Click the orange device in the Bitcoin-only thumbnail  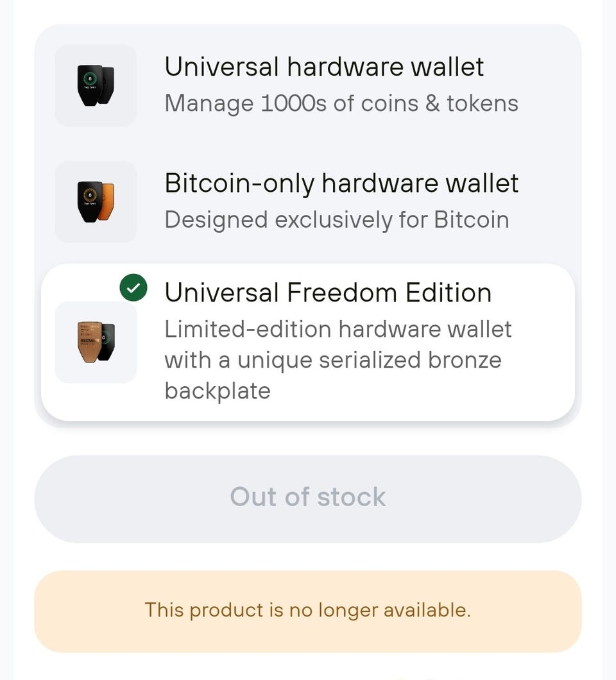107,200
